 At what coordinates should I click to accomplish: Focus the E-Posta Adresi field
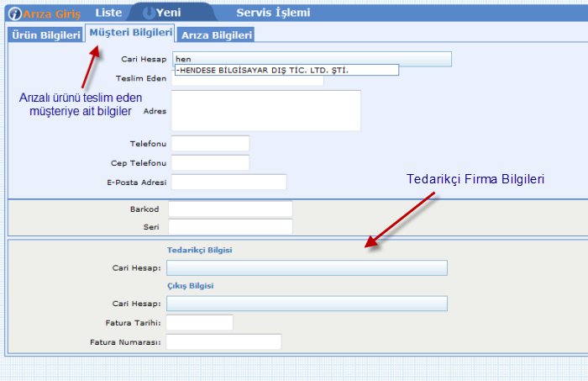pos(228,182)
